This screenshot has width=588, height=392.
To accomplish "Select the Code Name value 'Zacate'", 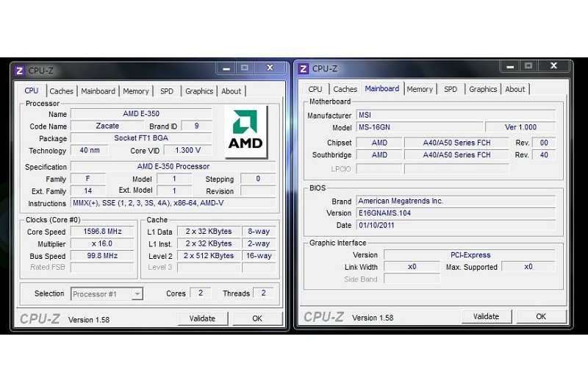I will pos(107,126).
